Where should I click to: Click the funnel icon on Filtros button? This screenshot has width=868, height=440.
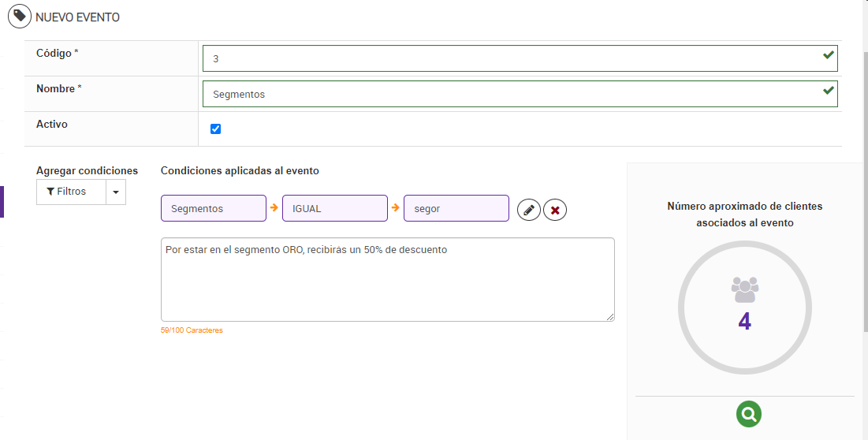[x=50, y=192]
